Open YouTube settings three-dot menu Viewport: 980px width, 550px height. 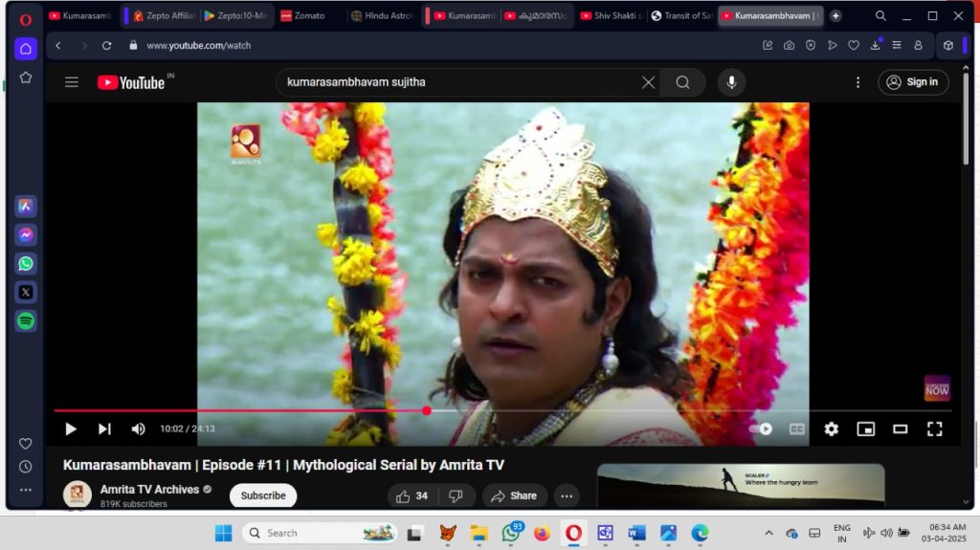(x=858, y=82)
